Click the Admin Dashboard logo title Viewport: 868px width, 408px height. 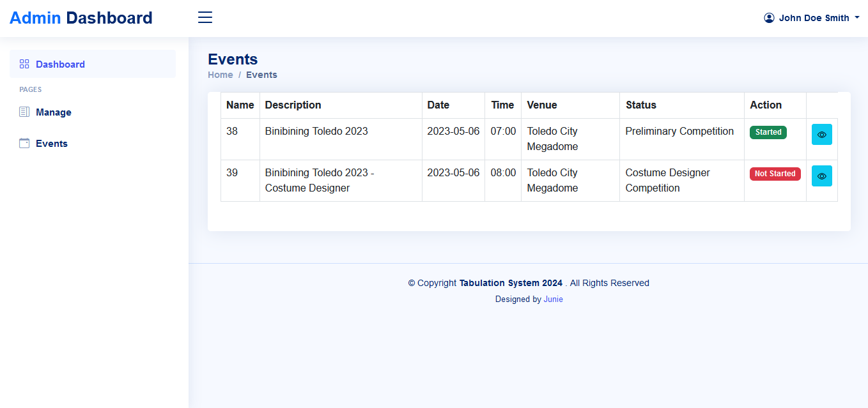coord(81,18)
